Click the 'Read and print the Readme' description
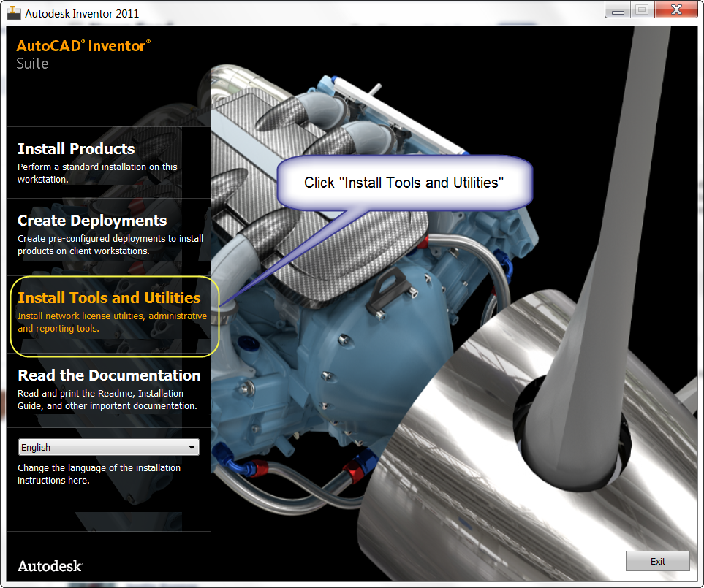The width and height of the screenshot is (704, 588). pyautogui.click(x=107, y=400)
